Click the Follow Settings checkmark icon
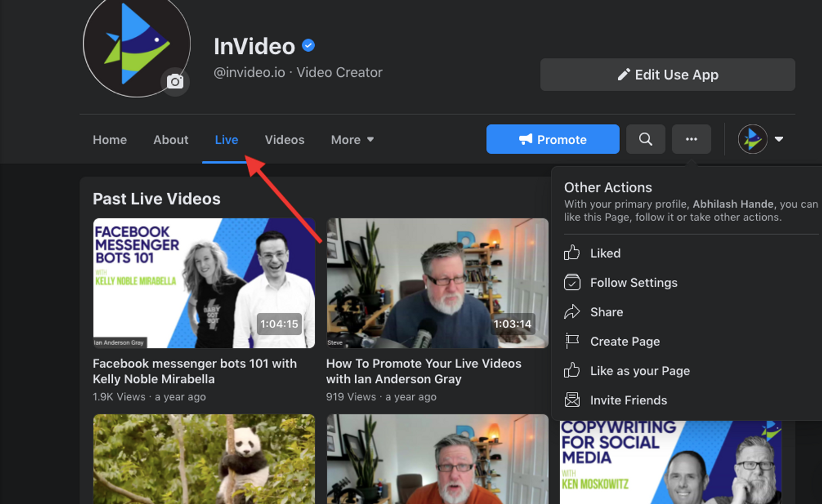Viewport: 822px width, 504px height. coord(572,282)
